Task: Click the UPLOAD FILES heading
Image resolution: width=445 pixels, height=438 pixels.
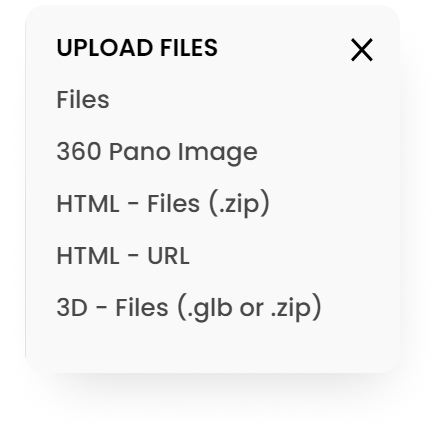Action: point(137,48)
